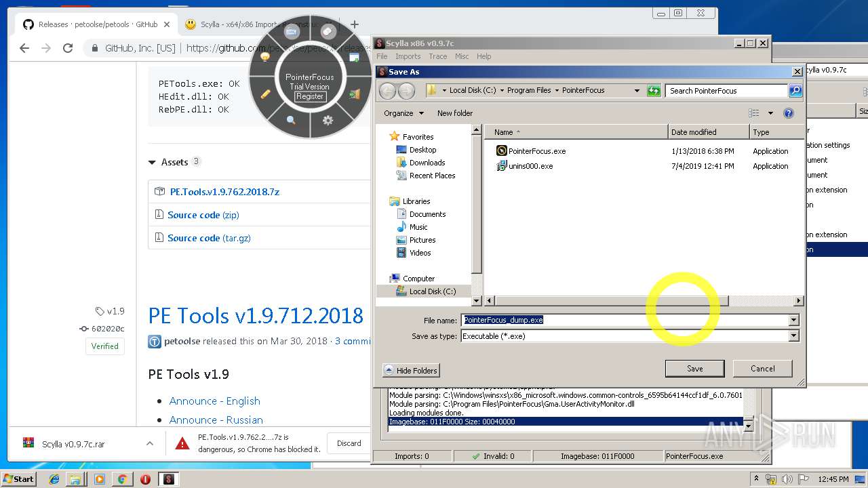Click the keyboard icon in PointerFocus wheel
The height and width of the screenshot is (488, 868).
(x=292, y=32)
